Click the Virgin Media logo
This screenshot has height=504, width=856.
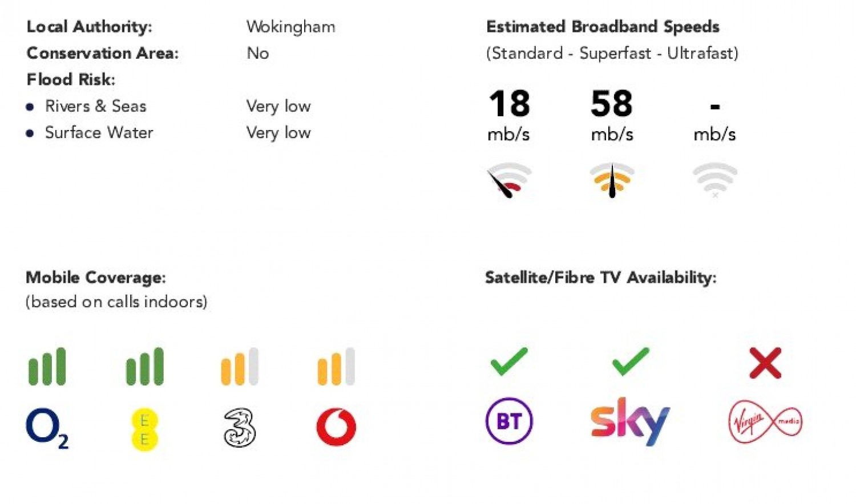pyautogui.click(x=765, y=422)
